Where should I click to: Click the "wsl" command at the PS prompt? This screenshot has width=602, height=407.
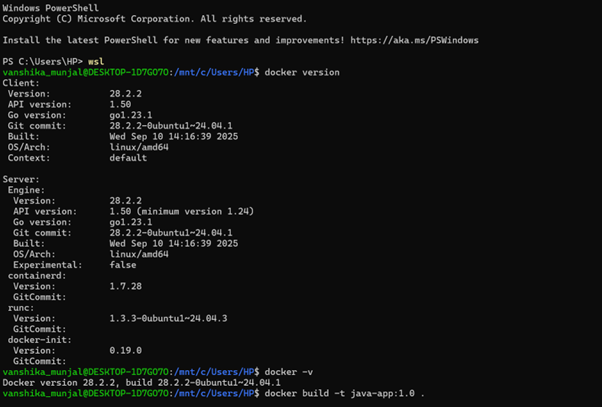point(96,62)
